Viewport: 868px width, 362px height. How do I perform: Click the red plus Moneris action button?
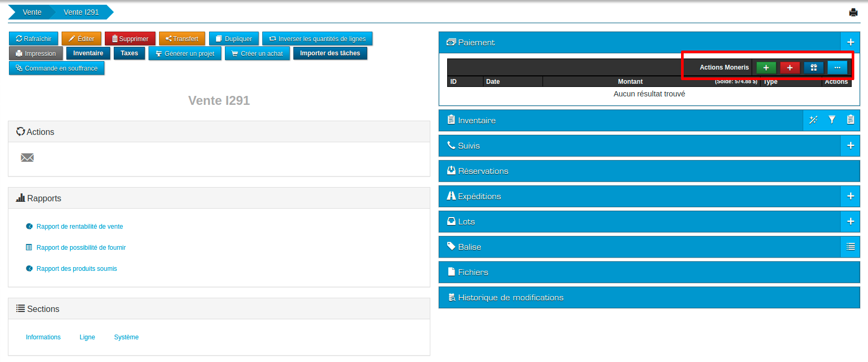(790, 67)
